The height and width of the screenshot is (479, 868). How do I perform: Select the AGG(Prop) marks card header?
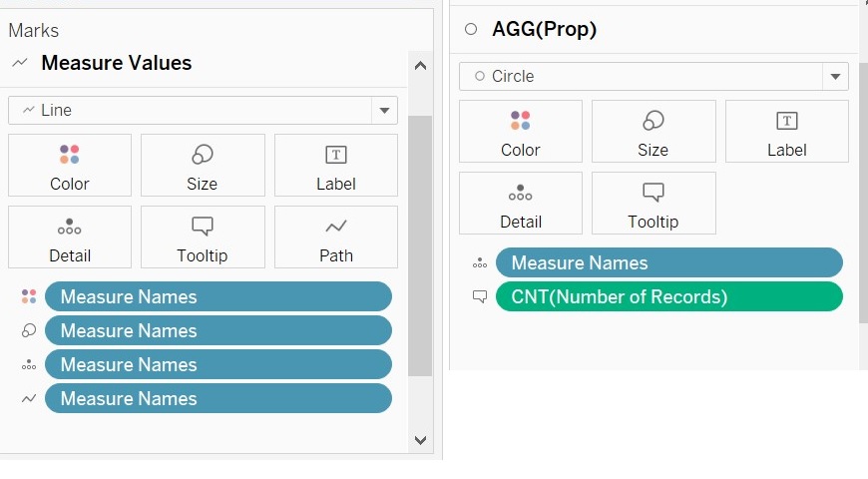[x=544, y=30]
